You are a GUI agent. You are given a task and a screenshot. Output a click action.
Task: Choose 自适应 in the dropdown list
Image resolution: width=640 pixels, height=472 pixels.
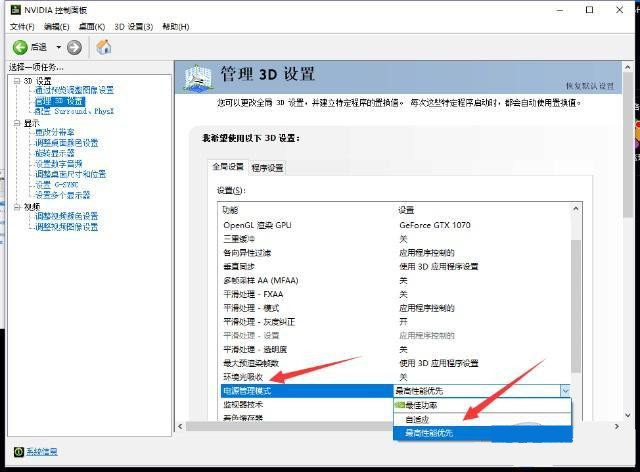coord(482,419)
